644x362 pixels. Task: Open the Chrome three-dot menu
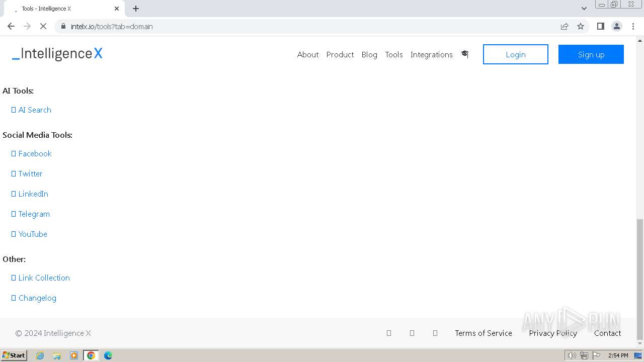point(633,26)
